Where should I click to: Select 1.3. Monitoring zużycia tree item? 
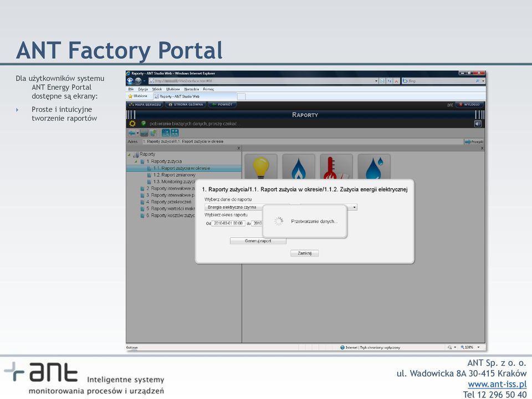point(174,182)
